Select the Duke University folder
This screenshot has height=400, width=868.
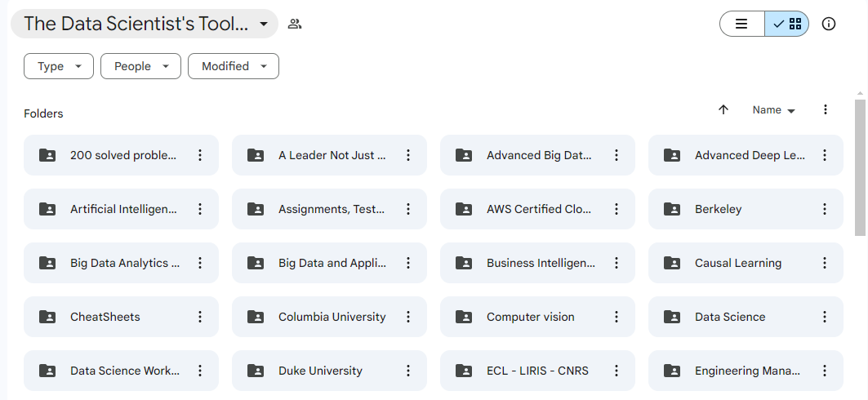(x=329, y=371)
